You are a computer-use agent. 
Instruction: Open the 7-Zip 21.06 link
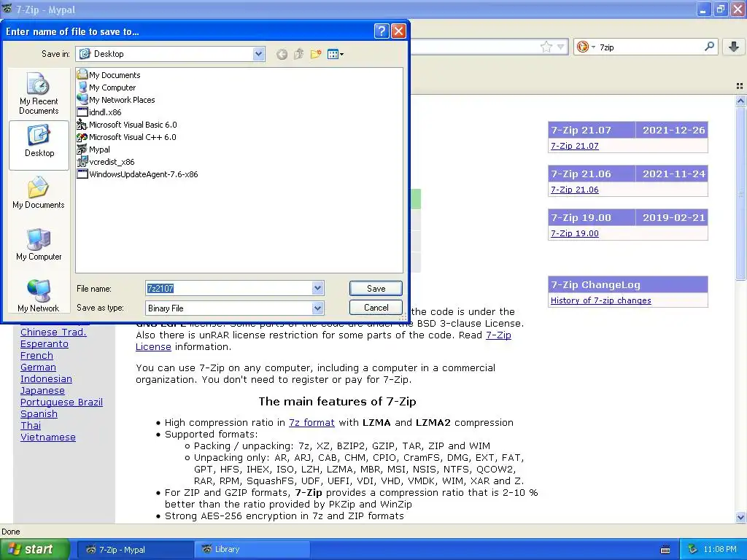tap(575, 190)
